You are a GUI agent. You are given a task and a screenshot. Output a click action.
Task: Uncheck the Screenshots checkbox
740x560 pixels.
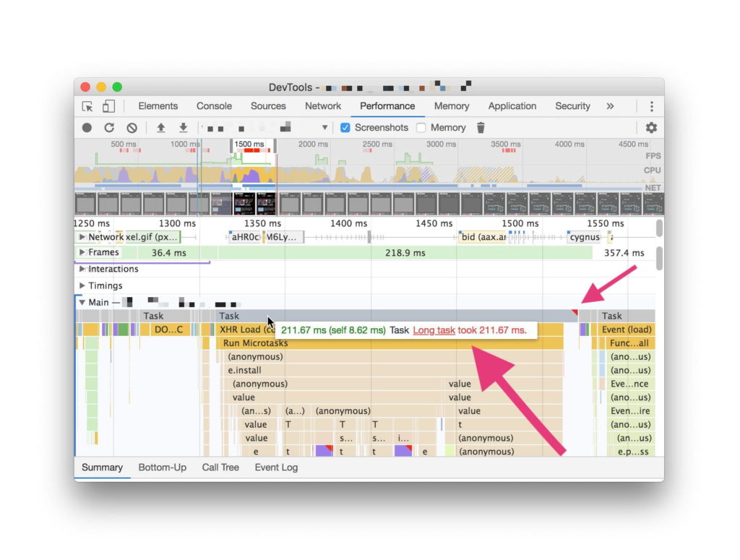345,128
